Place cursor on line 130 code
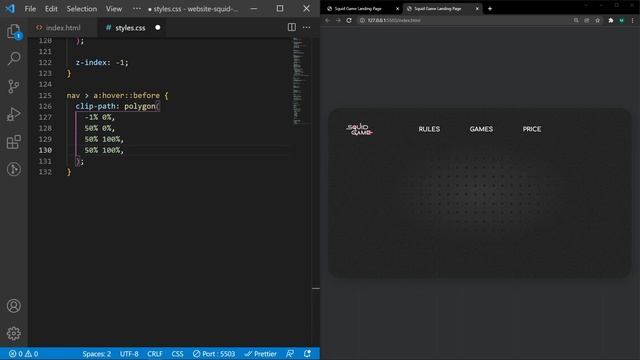Screen dimensions: 640x360 coord(104,150)
